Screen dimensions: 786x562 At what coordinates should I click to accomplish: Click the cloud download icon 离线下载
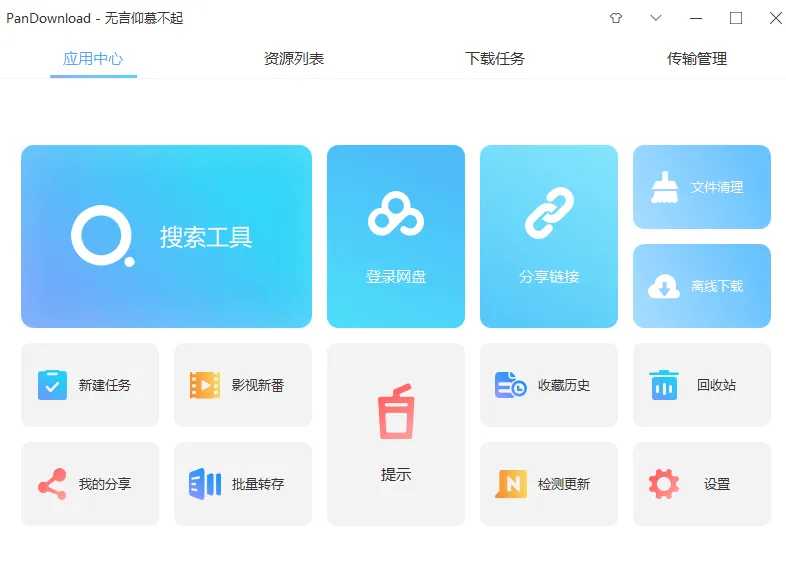tap(664, 286)
